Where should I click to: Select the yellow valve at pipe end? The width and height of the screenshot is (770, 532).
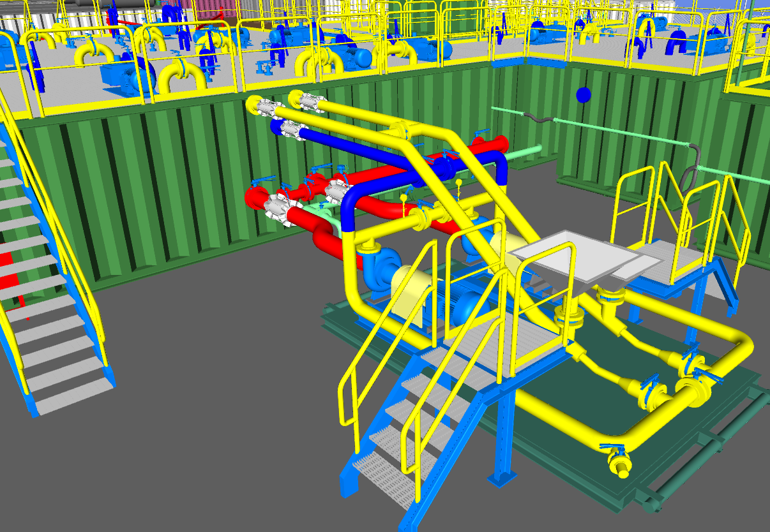pyautogui.click(x=619, y=462)
